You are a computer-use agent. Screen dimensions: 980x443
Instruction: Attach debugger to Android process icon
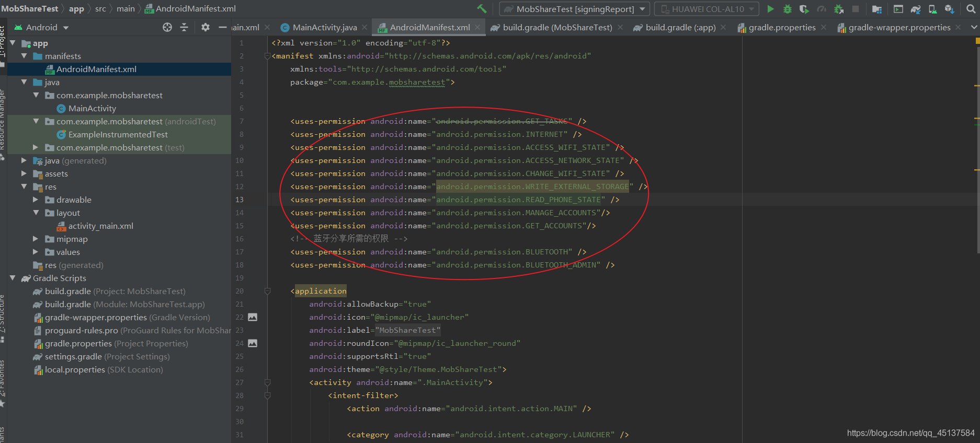pyautogui.click(x=839, y=9)
